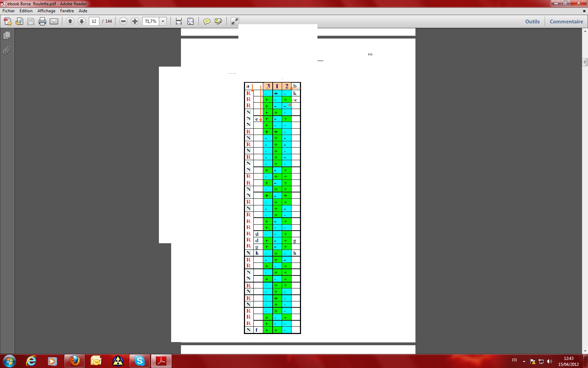Open the attachments paperclip panel
The image size is (588, 368).
(x=7, y=50)
